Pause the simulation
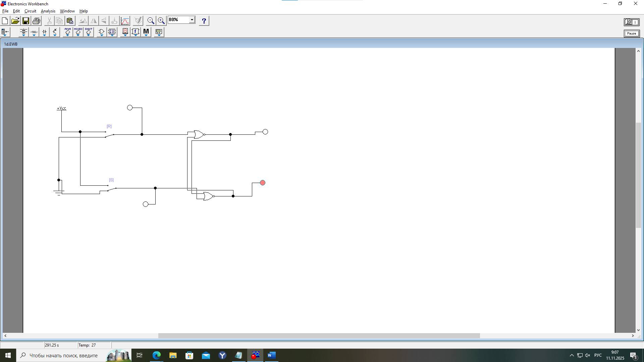Viewport: 644px width, 362px height. coord(632,34)
